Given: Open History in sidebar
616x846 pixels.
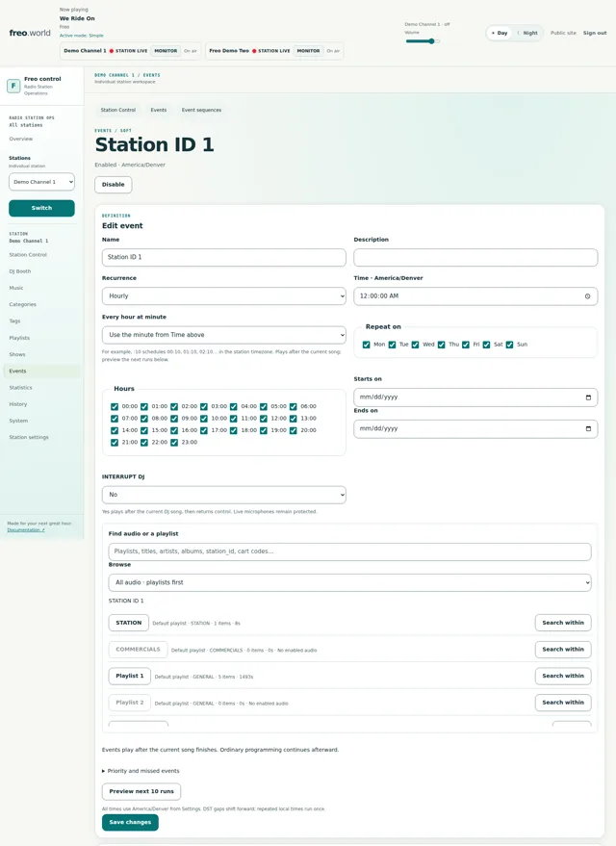Looking at the screenshot, I should pos(17,404).
